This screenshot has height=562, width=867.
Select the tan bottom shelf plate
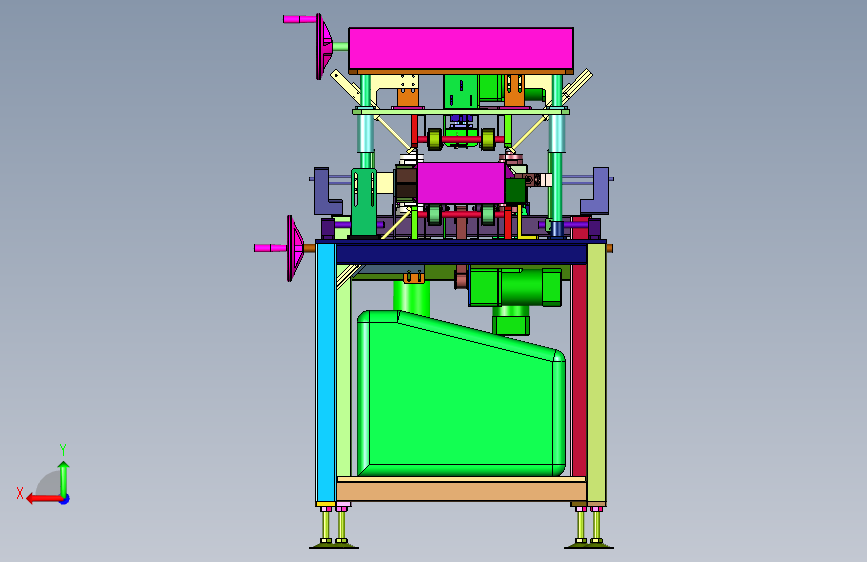click(x=461, y=490)
